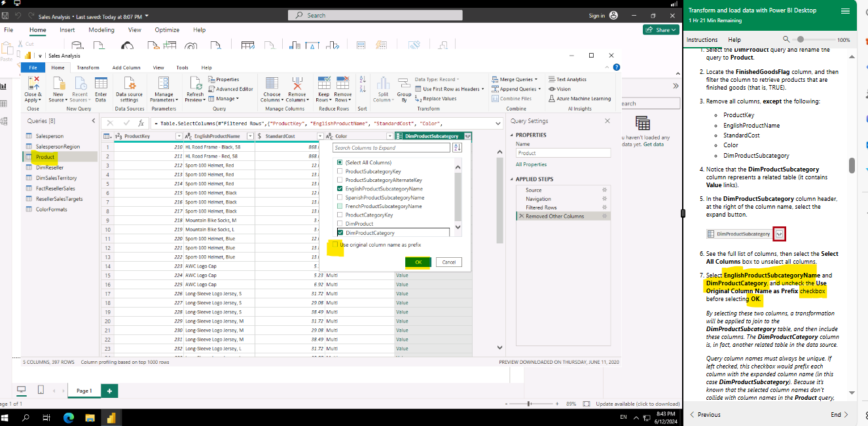Switch to the Transform ribbon tab

point(88,67)
